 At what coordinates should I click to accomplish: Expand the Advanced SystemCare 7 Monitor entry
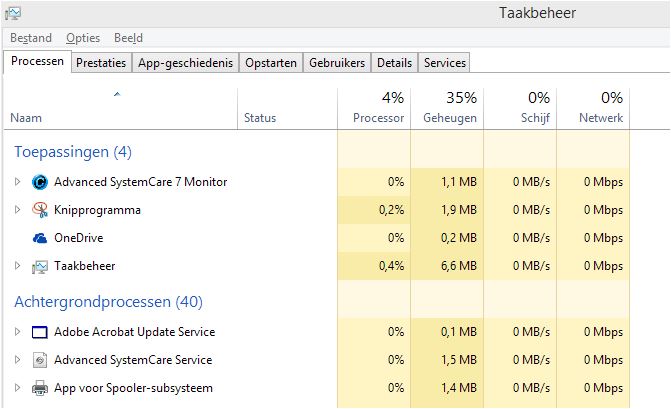[x=17, y=181]
